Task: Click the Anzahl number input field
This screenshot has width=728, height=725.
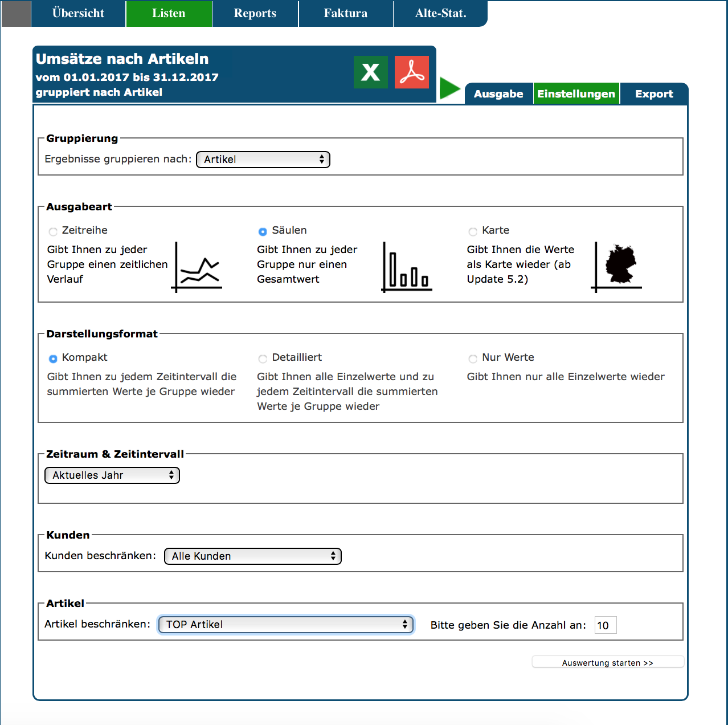Action: pyautogui.click(x=605, y=625)
